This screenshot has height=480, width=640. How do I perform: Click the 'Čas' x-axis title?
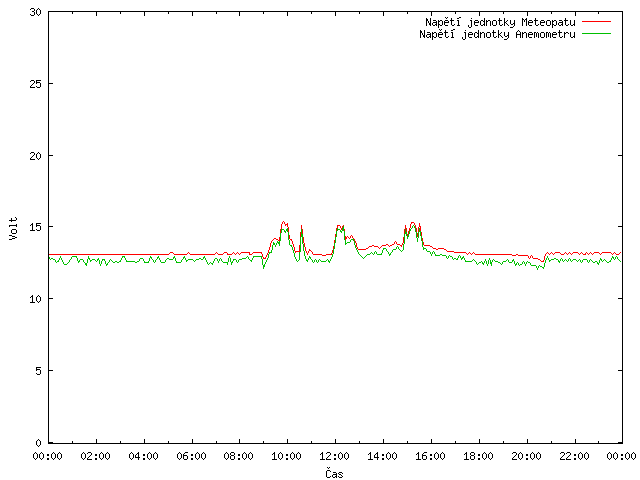[334, 473]
